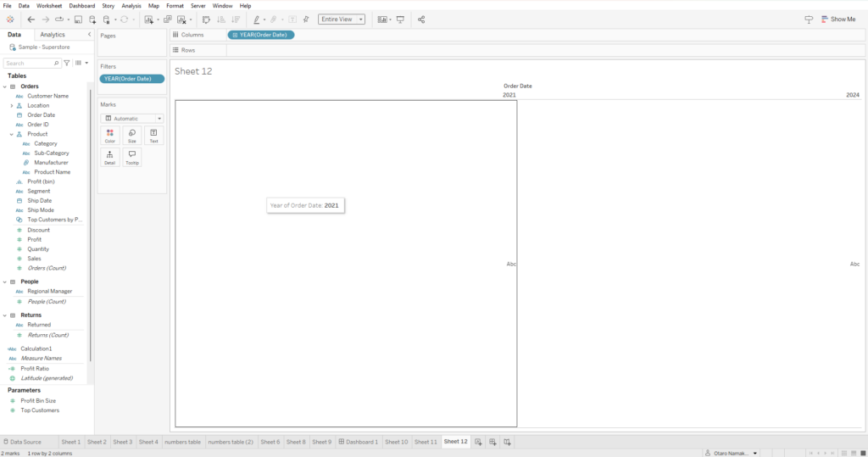Click the Detail marks card button

[x=109, y=158]
